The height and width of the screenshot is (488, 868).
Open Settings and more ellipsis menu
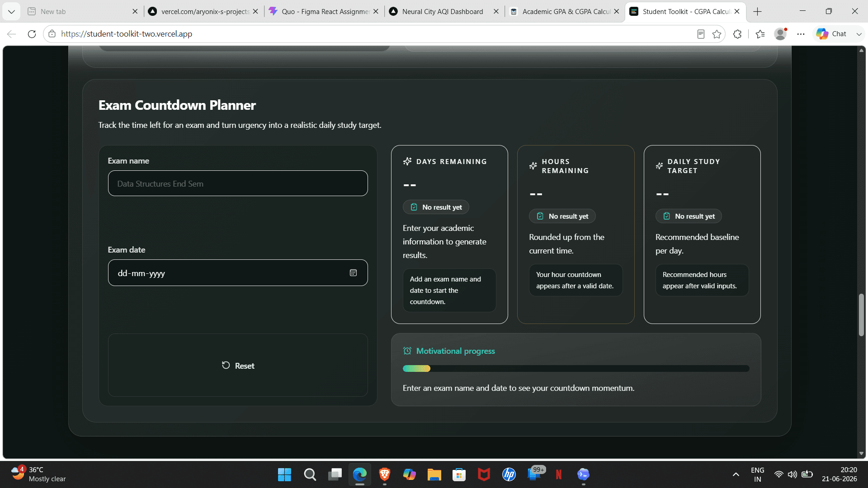[801, 34]
